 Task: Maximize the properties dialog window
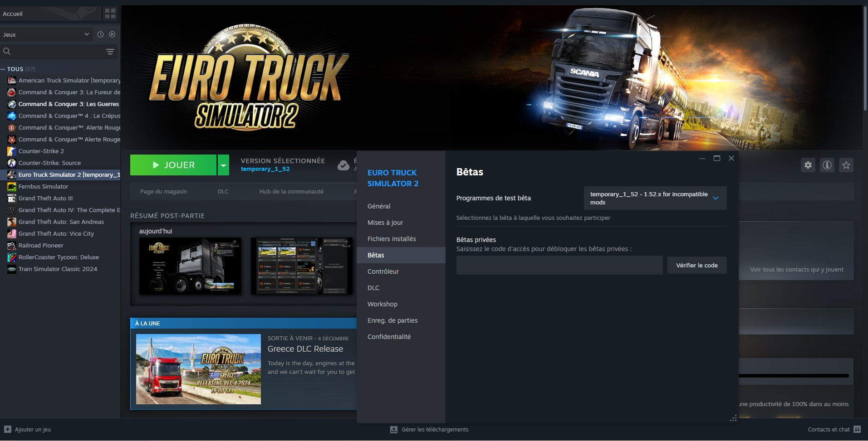(x=717, y=158)
